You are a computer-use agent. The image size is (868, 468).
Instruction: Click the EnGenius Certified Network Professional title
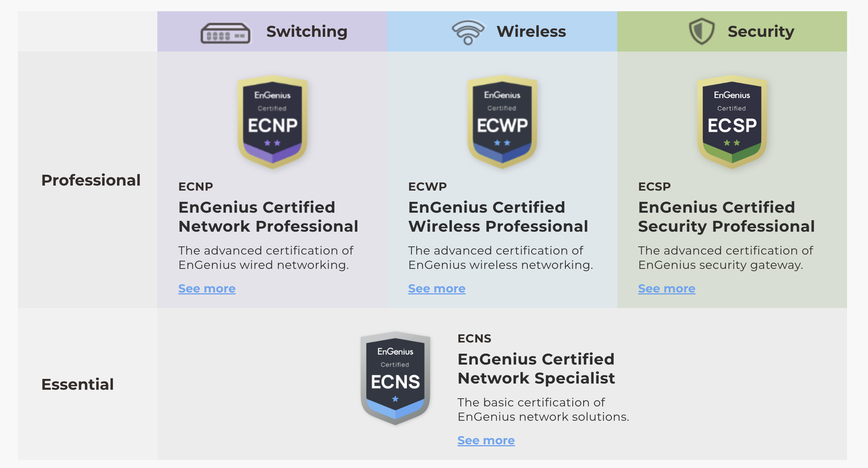coord(268,217)
